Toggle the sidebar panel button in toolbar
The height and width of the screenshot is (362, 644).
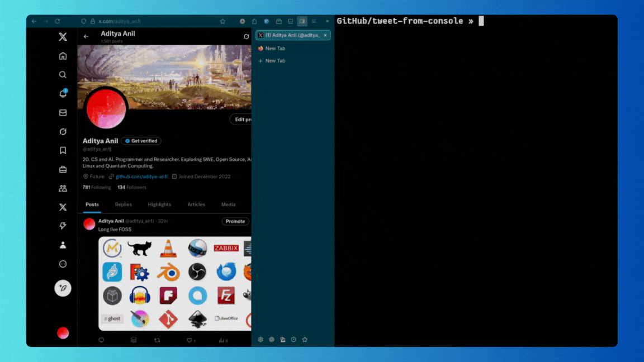302,21
